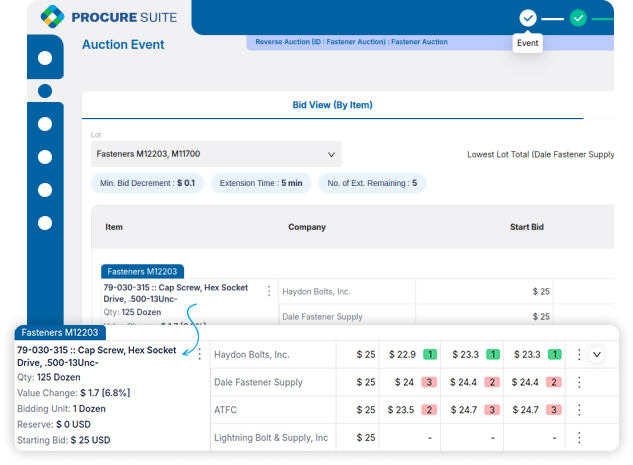Click the Item column header
633x465 pixels.
point(114,227)
